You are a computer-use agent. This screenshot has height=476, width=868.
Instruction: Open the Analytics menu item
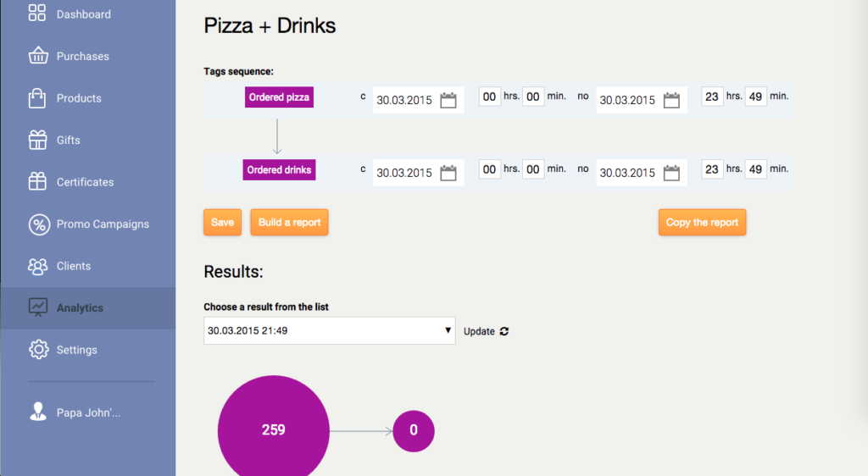pyautogui.click(x=80, y=308)
